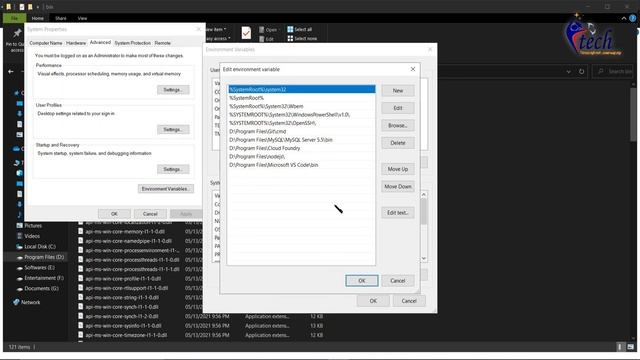Click the Videos folder icon in the sidebar
Viewport: 640px width, 360px height.
(20, 236)
